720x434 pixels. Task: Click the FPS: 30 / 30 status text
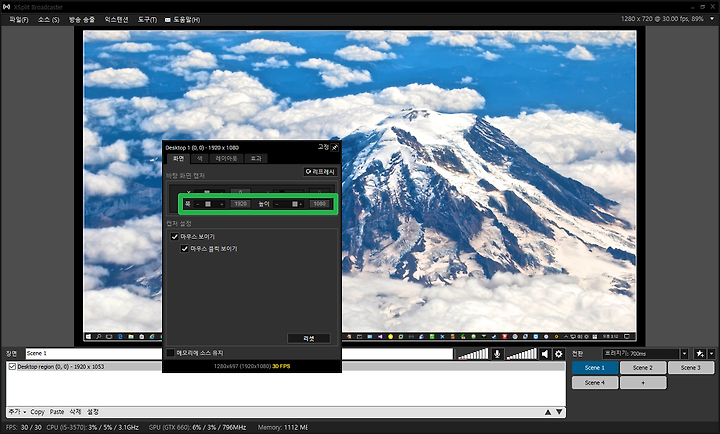click(23, 427)
